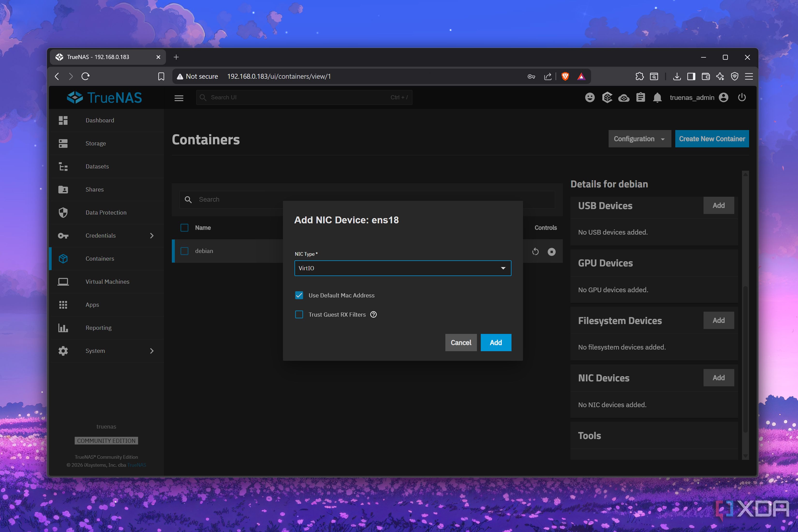Click Add next to USB Devices
This screenshot has width=798, height=532.
pyautogui.click(x=718, y=206)
